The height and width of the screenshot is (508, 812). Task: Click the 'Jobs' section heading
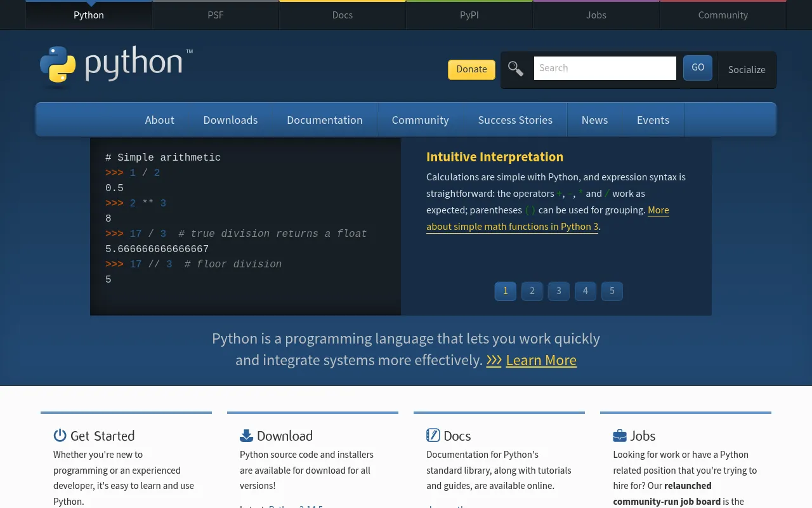tap(643, 436)
